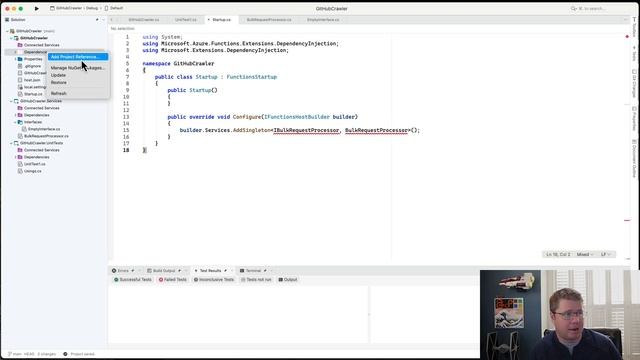
Task: Collapse the bold GitHubCrawler project node
Action: click(11, 38)
